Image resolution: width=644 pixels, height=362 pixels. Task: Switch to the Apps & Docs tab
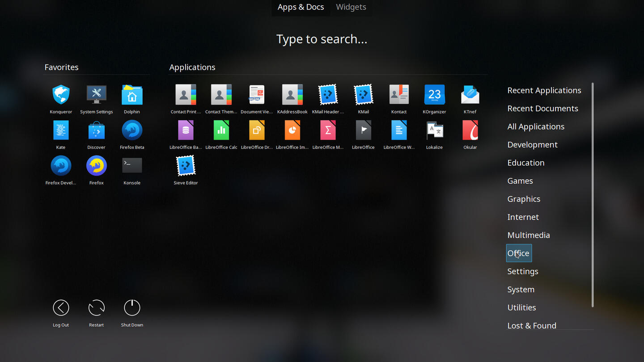coord(301,7)
